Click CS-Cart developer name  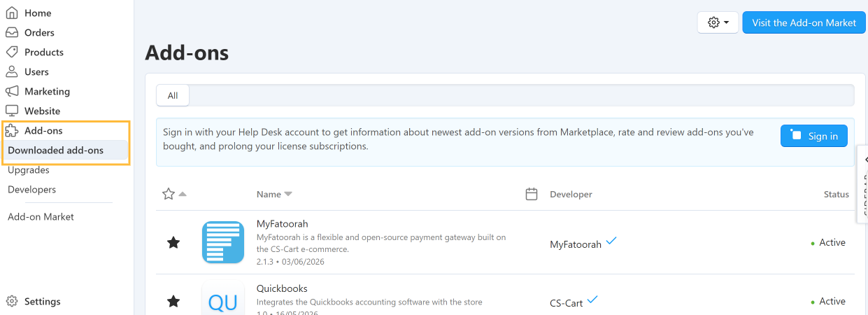pos(567,303)
